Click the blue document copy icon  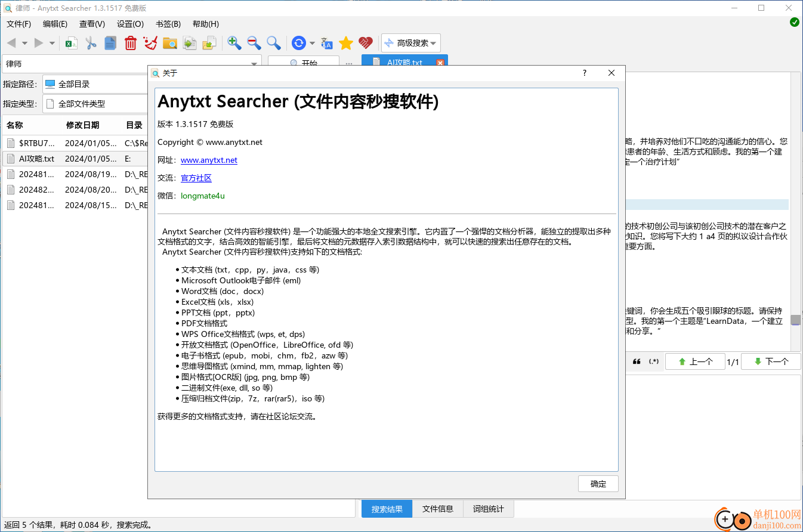click(110, 43)
